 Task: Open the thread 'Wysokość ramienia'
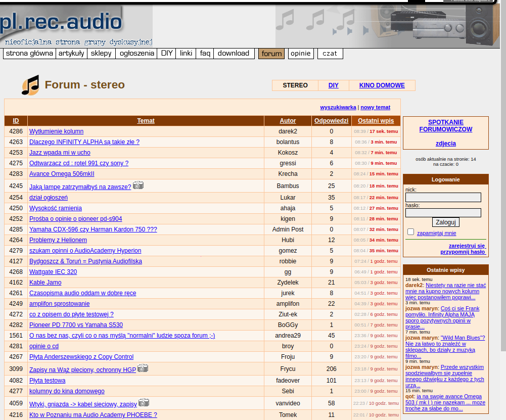(56, 208)
